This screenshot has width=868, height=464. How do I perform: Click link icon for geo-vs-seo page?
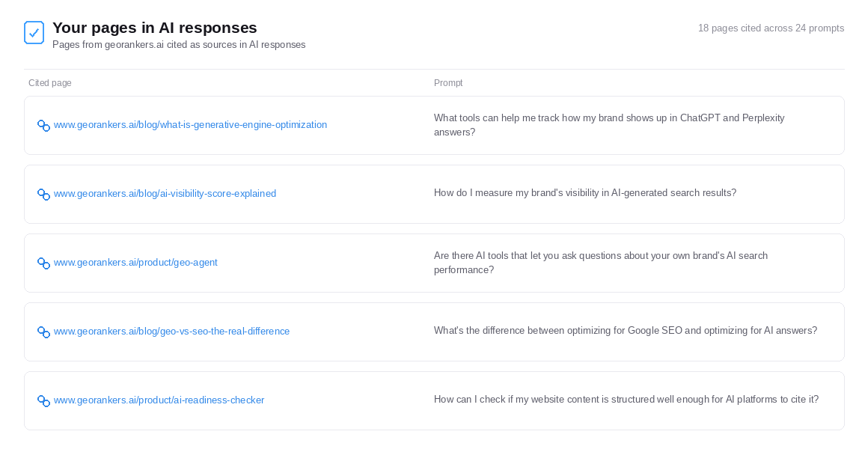click(43, 332)
